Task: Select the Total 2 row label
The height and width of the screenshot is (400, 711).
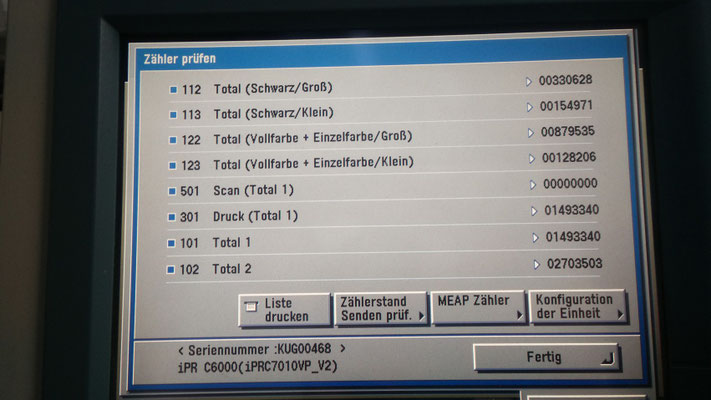Action: (232, 269)
